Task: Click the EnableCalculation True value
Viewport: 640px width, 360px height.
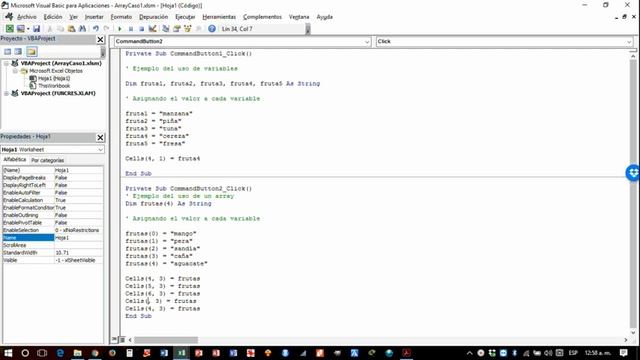Action: [x=78, y=200]
